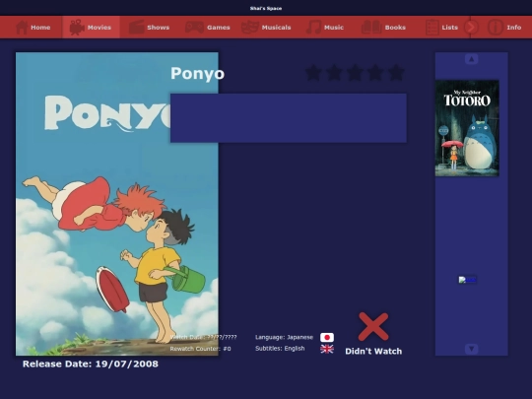
Task: Click the Ponyo title heading
Action: [x=197, y=74]
